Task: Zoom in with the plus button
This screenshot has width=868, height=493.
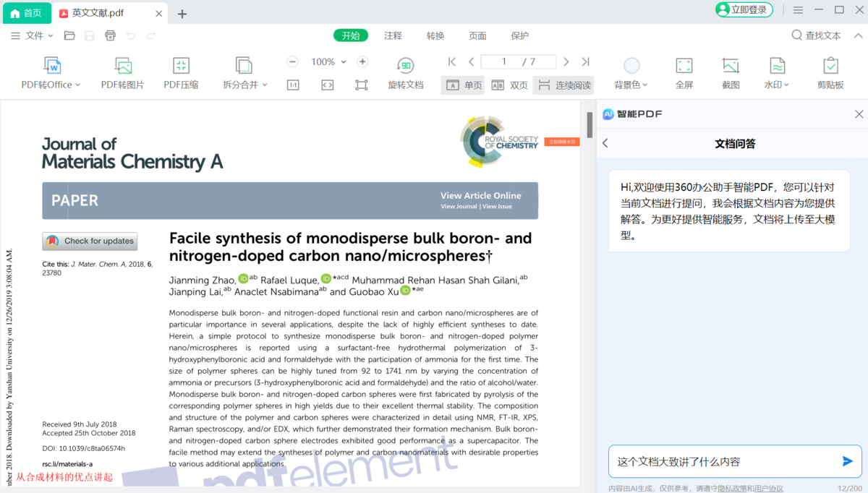Action: [362, 62]
